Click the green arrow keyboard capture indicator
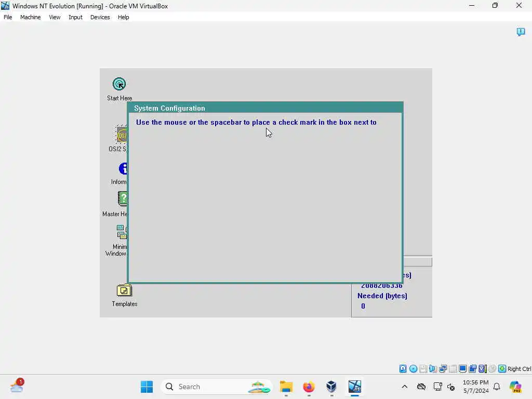This screenshot has height=399, width=532. 502,369
